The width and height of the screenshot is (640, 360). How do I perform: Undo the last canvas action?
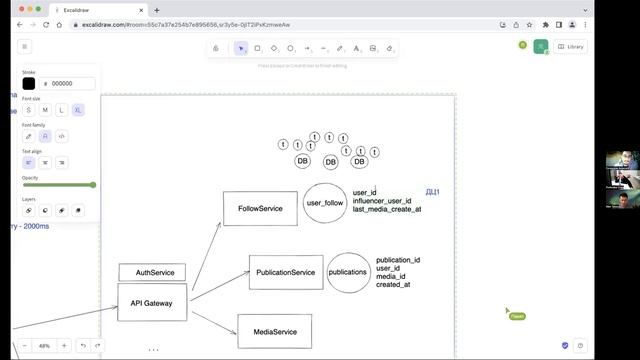point(83,346)
